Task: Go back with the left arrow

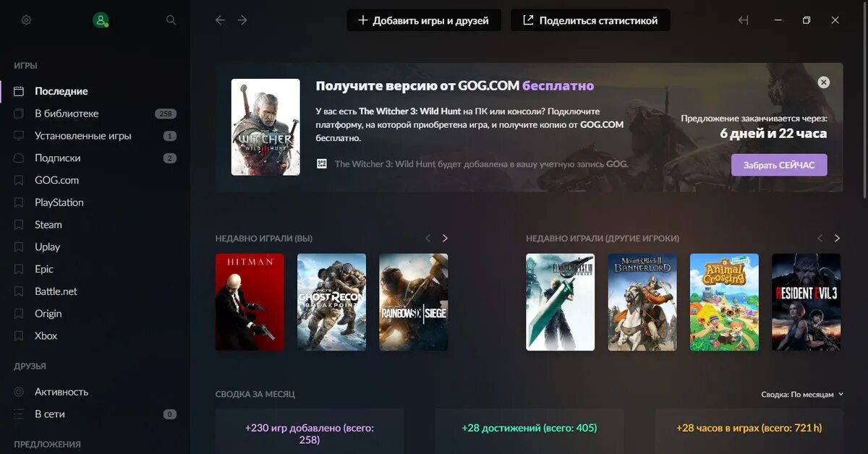Action: (x=221, y=20)
